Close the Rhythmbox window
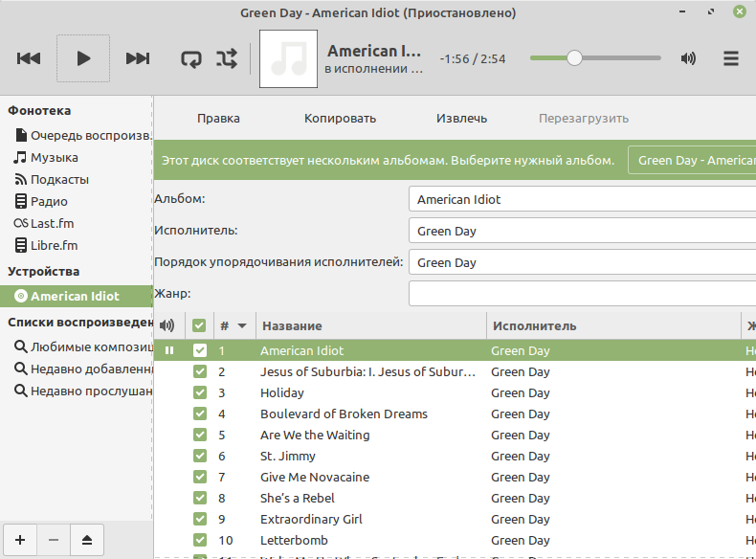This screenshot has height=559, width=756. (739, 11)
